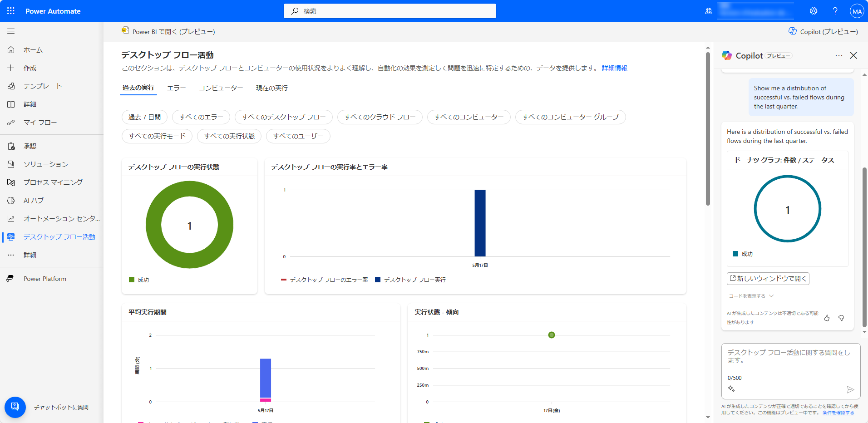The width and height of the screenshot is (868, 423).
Task: Open the すべてのユーザー filter
Action: tap(298, 136)
